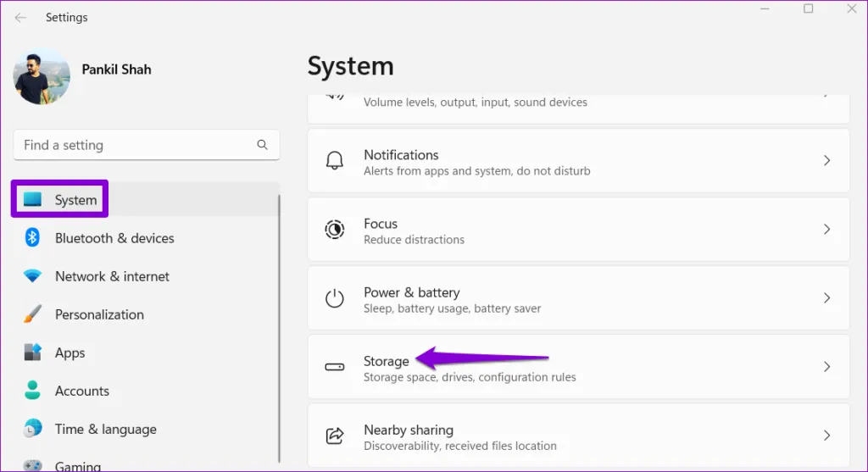Screen dimensions: 868x472
Task: Click the Time & language globe icon
Action: (32, 429)
